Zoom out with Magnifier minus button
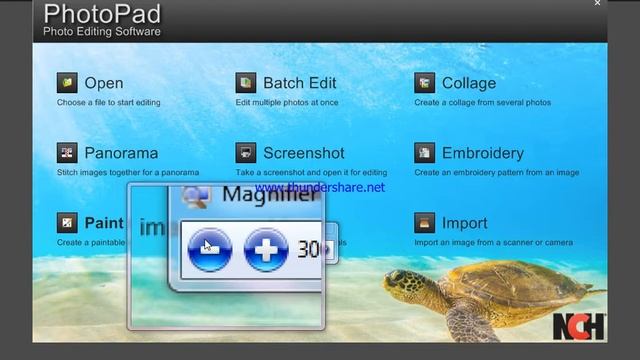Viewport: 640px width, 360px height. click(x=210, y=250)
